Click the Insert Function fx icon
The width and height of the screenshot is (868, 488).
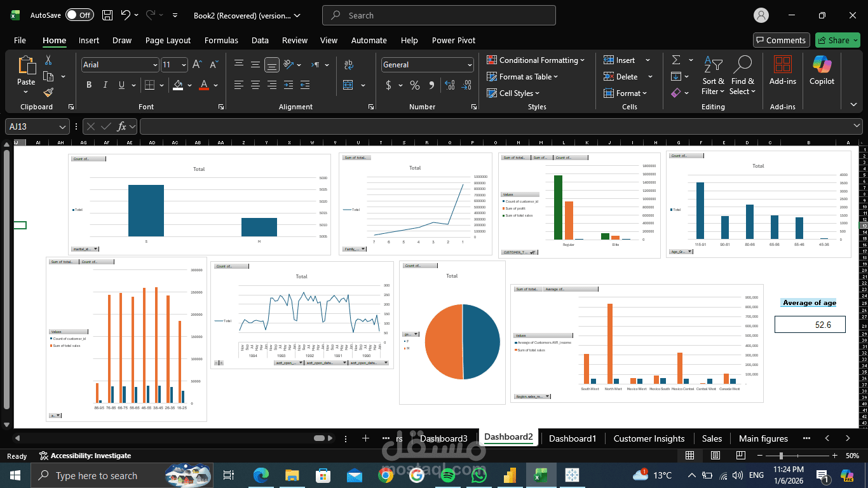coord(122,126)
